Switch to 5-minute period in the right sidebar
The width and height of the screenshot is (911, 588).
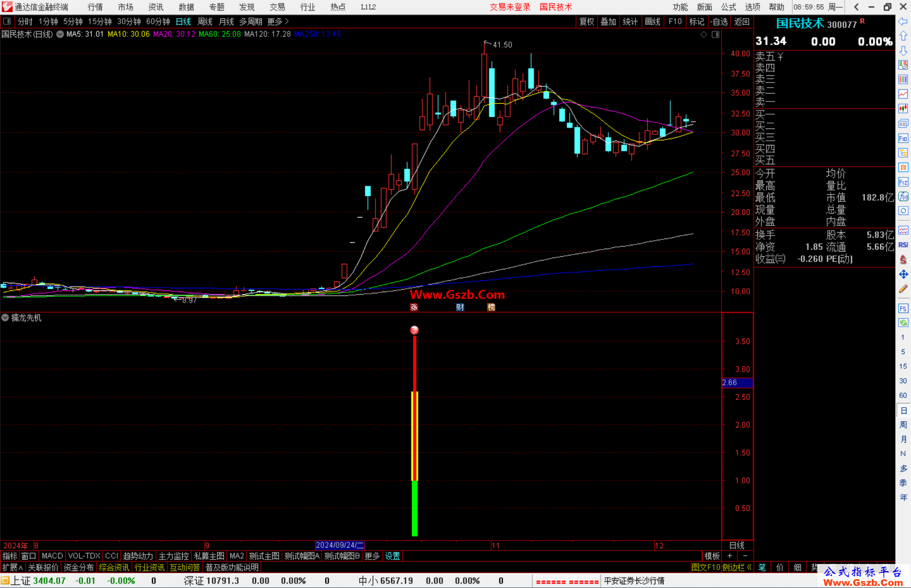point(903,352)
